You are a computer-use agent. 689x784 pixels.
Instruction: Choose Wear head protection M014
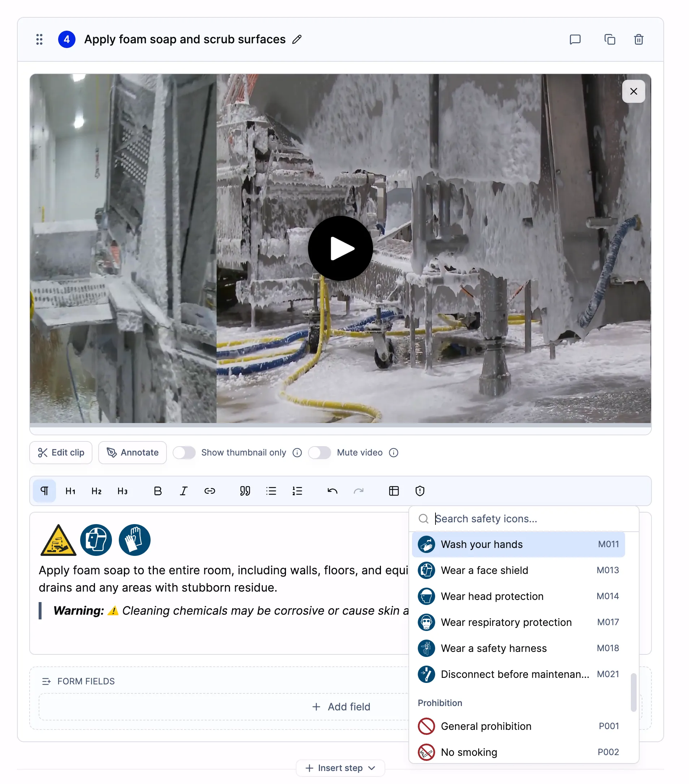518,596
